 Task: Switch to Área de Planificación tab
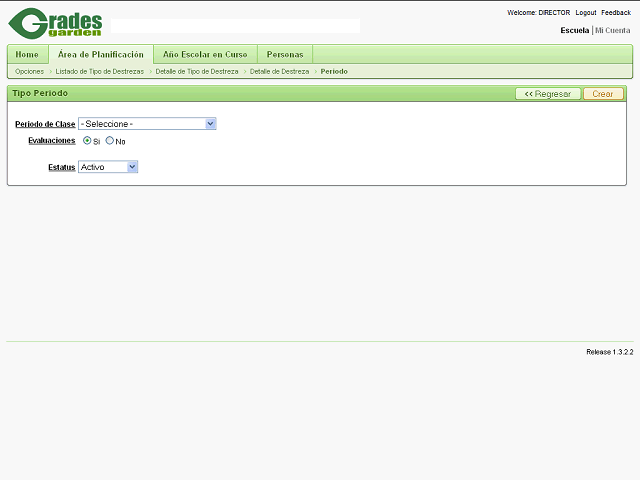pyautogui.click(x=101, y=54)
